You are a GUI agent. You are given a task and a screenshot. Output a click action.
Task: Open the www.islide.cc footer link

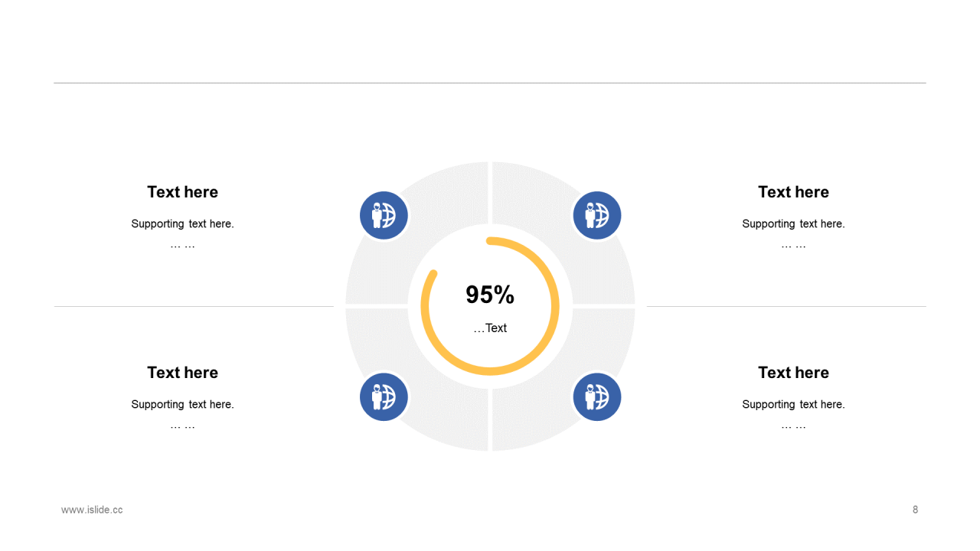(x=92, y=510)
